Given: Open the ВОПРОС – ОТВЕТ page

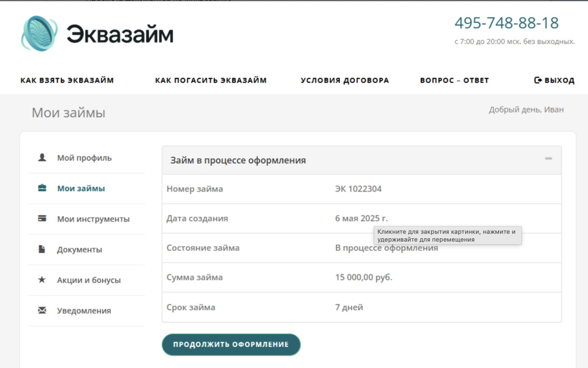Looking at the screenshot, I should [455, 80].
